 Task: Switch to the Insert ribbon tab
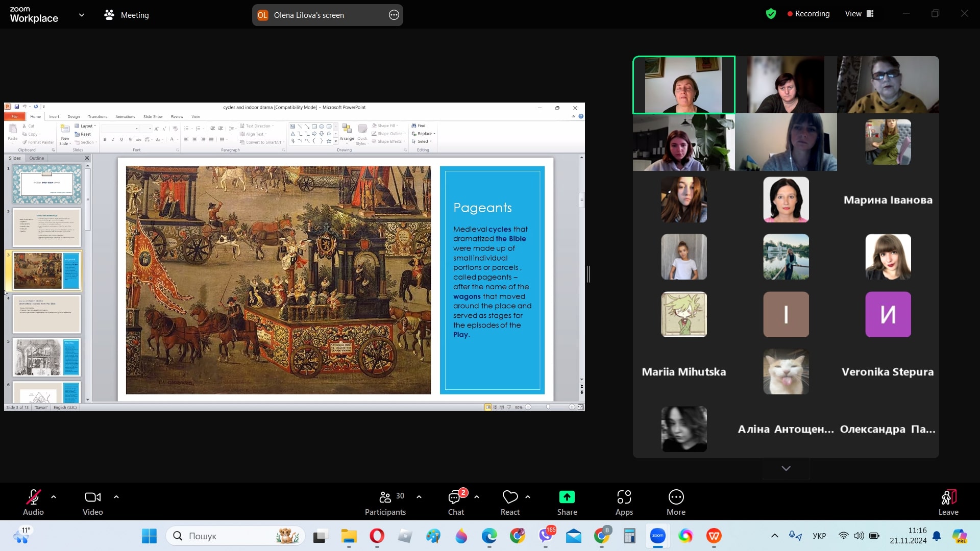pyautogui.click(x=54, y=116)
